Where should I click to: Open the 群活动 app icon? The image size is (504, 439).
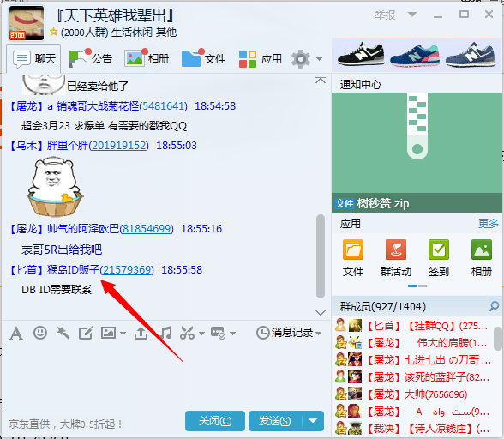point(396,258)
